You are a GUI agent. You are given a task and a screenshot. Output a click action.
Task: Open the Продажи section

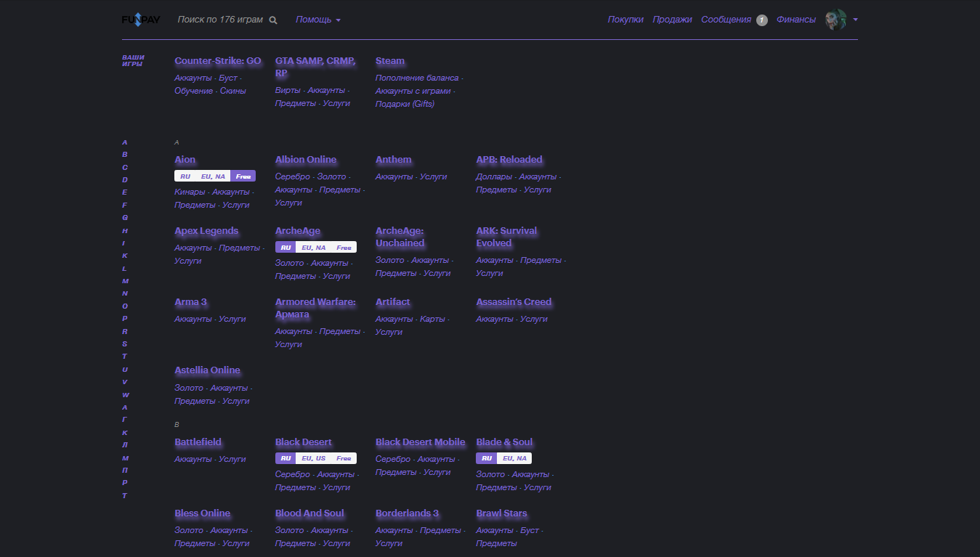[671, 20]
